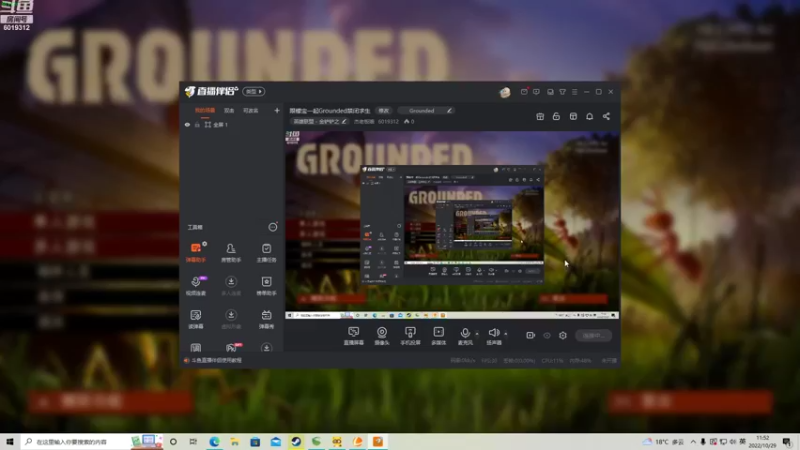Expand the speaker options arrow
This screenshot has height=450, width=800.
point(506,334)
